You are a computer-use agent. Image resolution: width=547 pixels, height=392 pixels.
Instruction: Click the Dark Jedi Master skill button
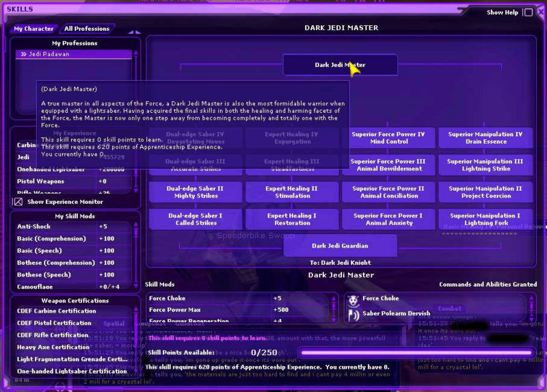coord(340,65)
